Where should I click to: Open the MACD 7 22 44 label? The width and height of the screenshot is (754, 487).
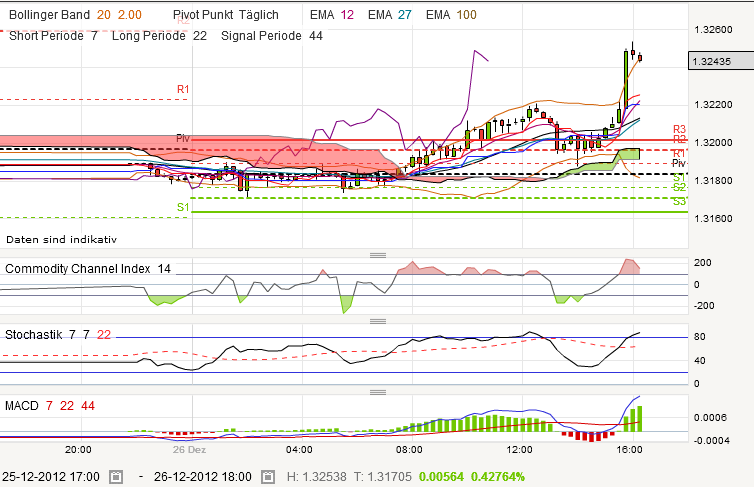pyautogui.click(x=50, y=406)
